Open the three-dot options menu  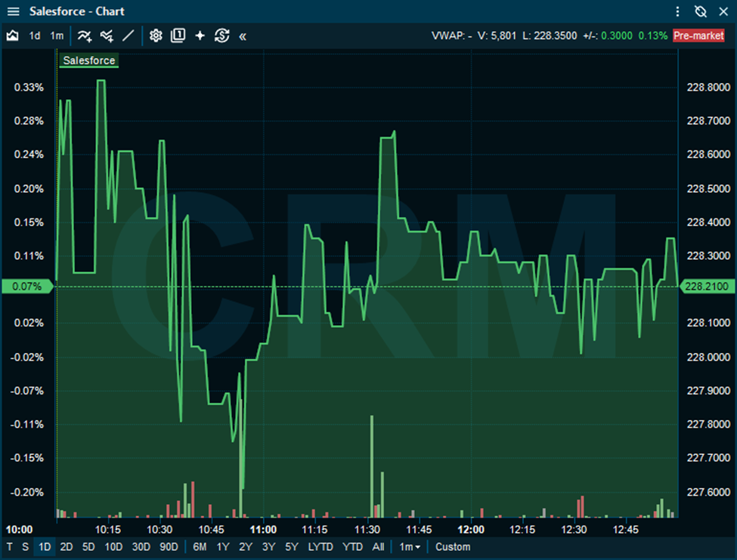pyautogui.click(x=678, y=11)
